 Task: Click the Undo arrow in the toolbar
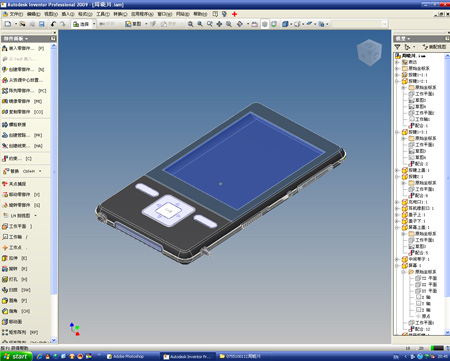[53, 24]
